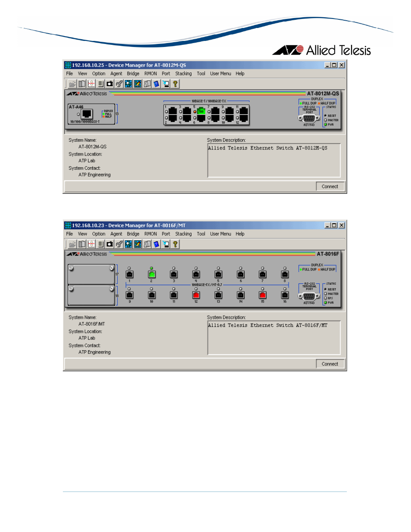Click RS-232 terminal port on AT-8012M-QS
Viewport: 411px width, 532px height.
309,118
